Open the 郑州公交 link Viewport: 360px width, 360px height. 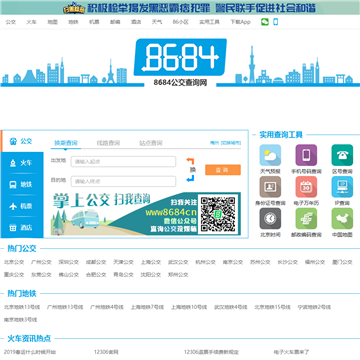(178, 275)
